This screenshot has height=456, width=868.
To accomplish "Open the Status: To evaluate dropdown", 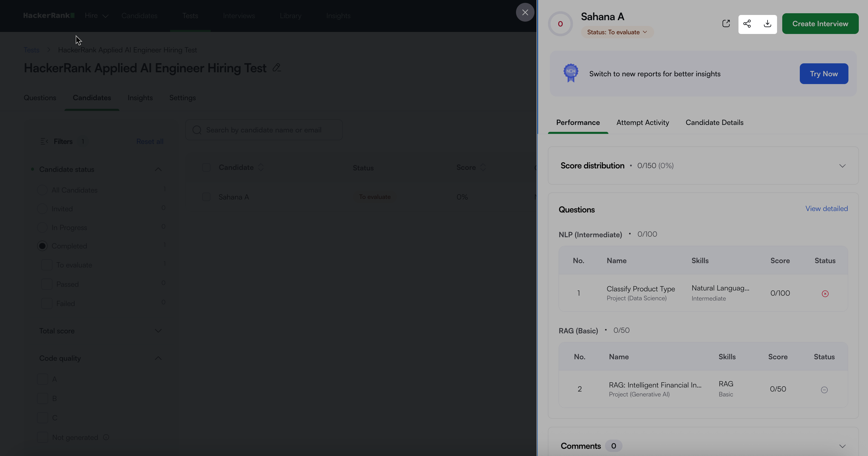I will point(617,32).
